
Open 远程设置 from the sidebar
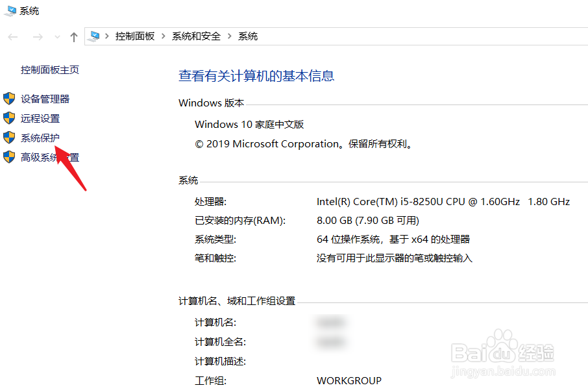(40, 118)
